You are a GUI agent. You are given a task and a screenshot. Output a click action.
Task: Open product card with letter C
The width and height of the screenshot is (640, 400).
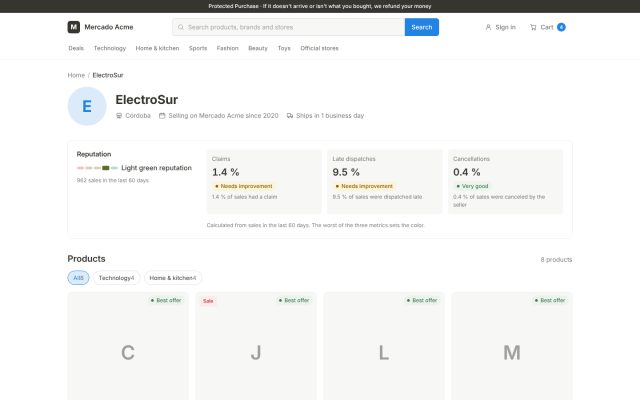[x=128, y=346]
